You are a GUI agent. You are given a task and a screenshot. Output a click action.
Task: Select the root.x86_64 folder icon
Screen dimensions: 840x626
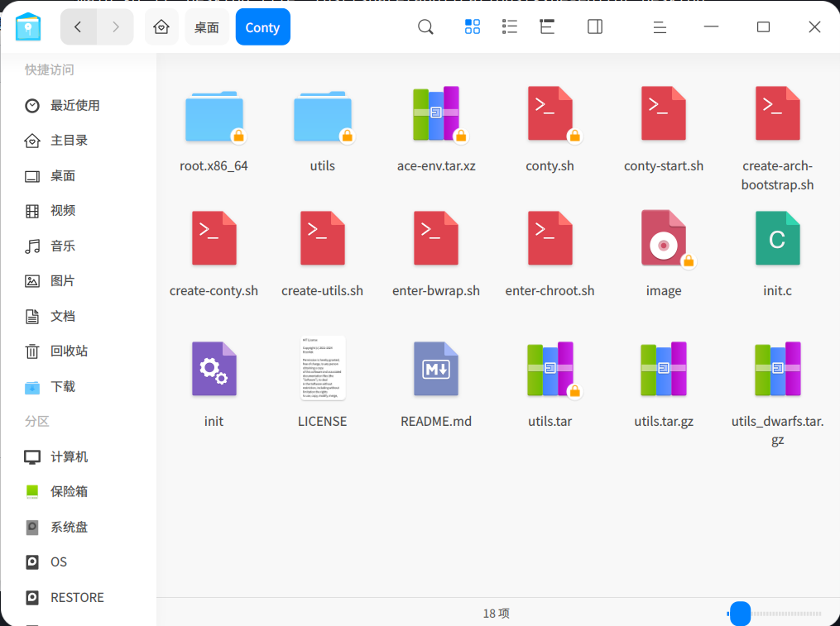[214, 117]
